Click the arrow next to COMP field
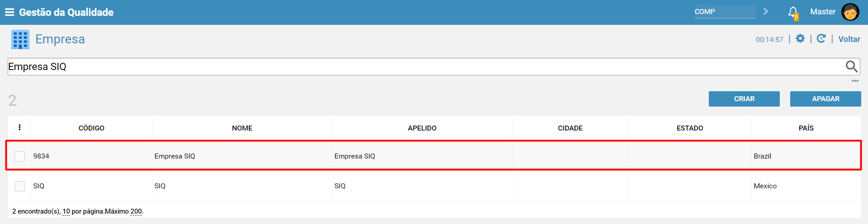Viewport: 868px width, 224px height. pyautogui.click(x=765, y=11)
